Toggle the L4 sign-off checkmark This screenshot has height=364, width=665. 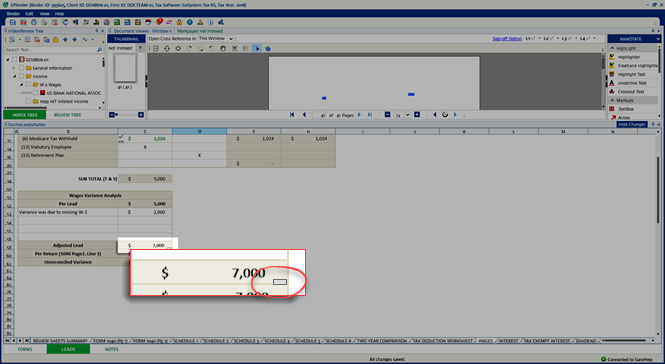tap(587, 39)
